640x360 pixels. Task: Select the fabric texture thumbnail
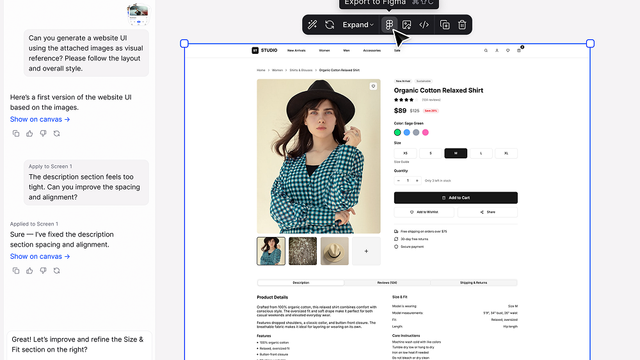[x=303, y=251]
